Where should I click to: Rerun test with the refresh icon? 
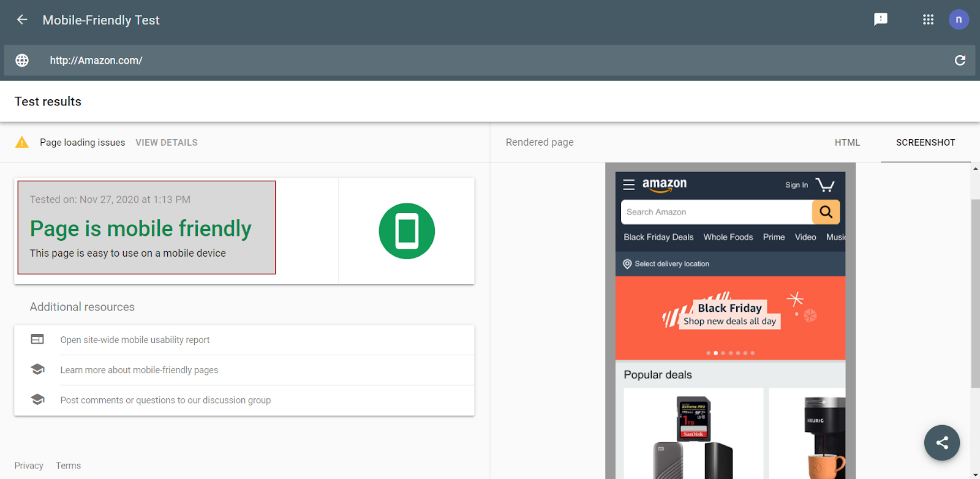pos(960,60)
